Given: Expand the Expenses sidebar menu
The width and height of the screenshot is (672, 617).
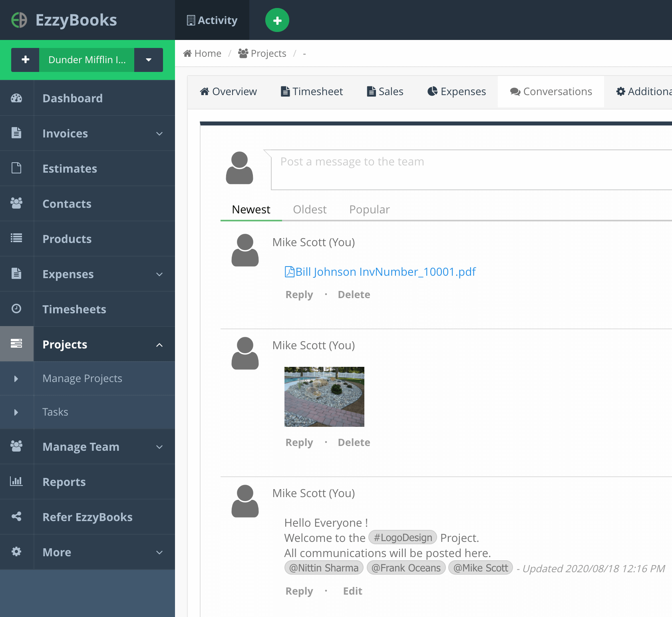Looking at the screenshot, I should pyautogui.click(x=159, y=274).
